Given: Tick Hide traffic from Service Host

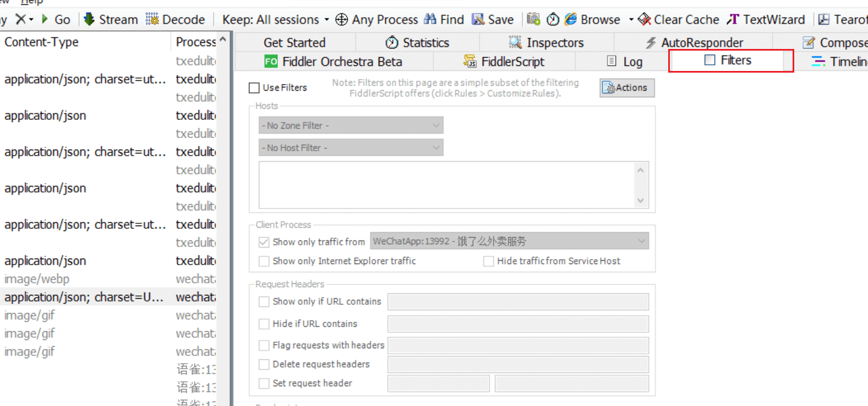Looking at the screenshot, I should [x=488, y=261].
